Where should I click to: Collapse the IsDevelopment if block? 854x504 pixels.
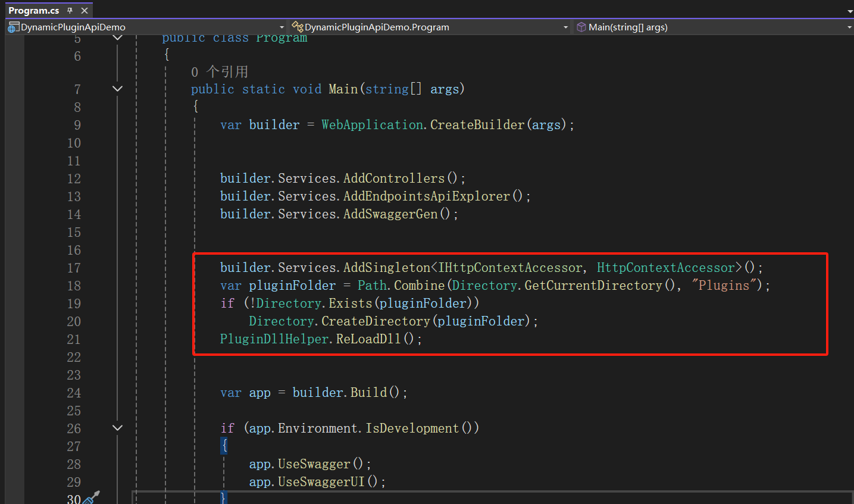click(117, 428)
